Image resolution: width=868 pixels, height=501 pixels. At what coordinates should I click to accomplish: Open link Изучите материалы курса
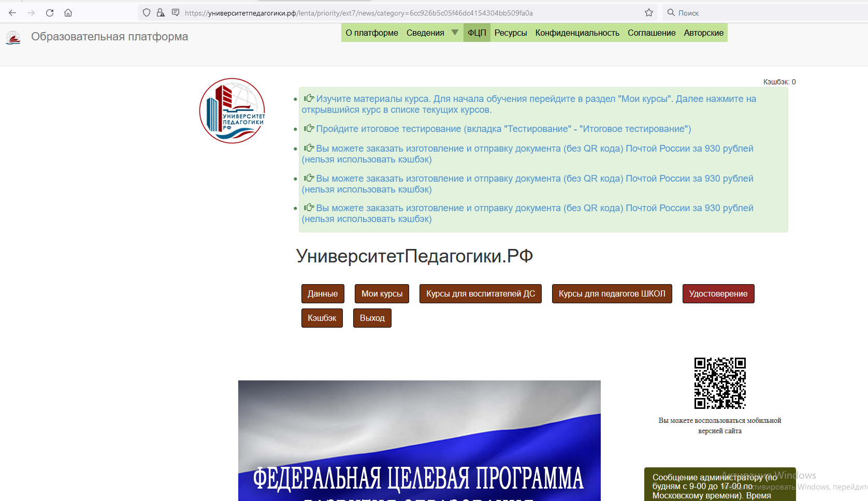pyautogui.click(x=529, y=104)
